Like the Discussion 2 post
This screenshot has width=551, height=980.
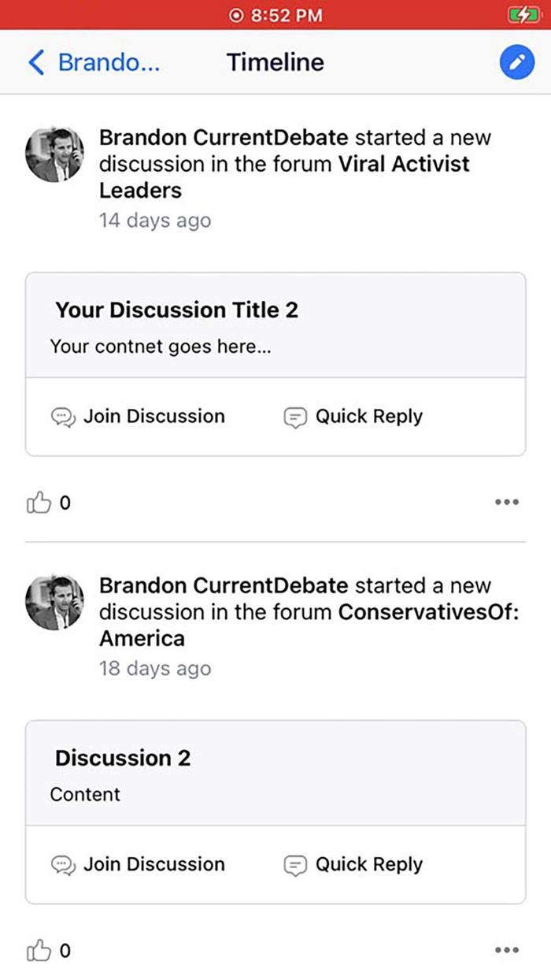[39, 950]
